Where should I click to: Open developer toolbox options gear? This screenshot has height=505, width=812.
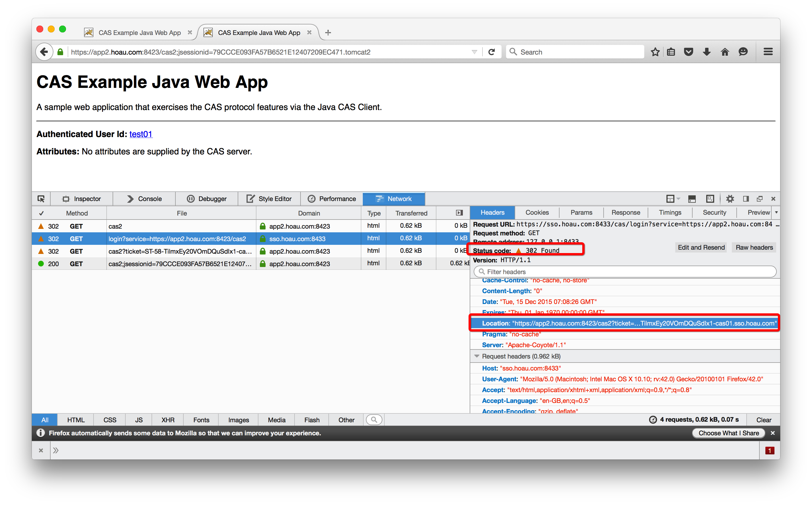730,199
